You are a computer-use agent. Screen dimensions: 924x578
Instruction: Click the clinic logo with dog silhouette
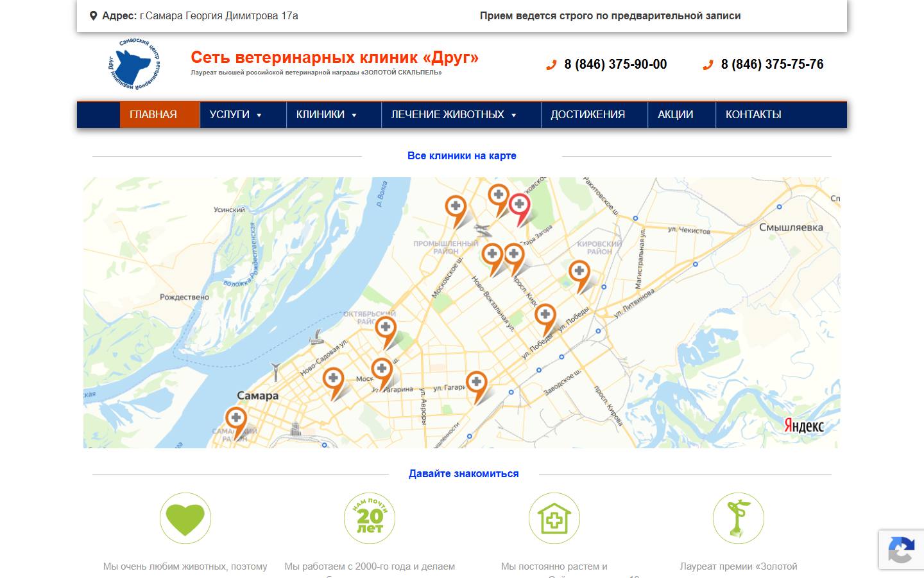click(134, 64)
